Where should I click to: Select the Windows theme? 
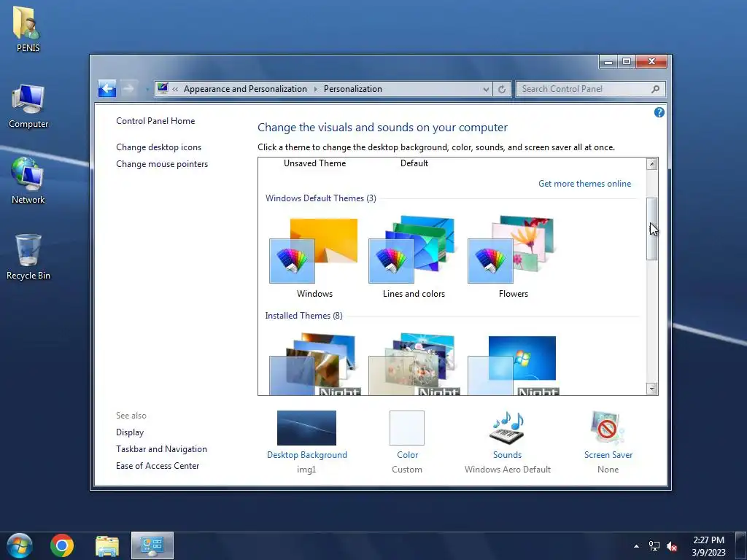[x=314, y=257]
